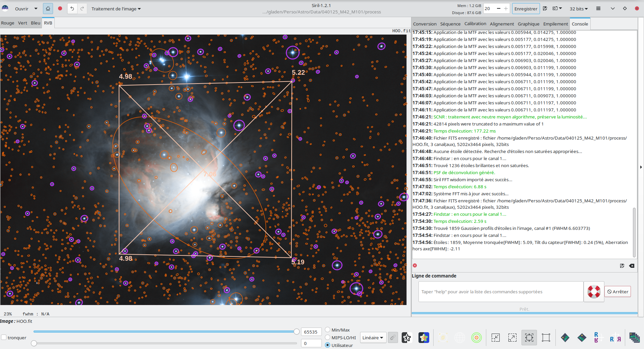644x349 pixels.
Task: Click the zoom in expand icon
Action: coord(512,338)
